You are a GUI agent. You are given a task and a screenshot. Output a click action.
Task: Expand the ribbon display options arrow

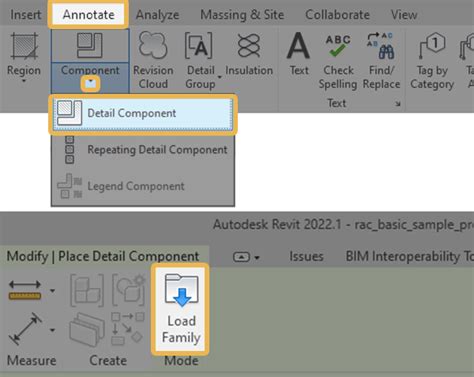click(257, 258)
